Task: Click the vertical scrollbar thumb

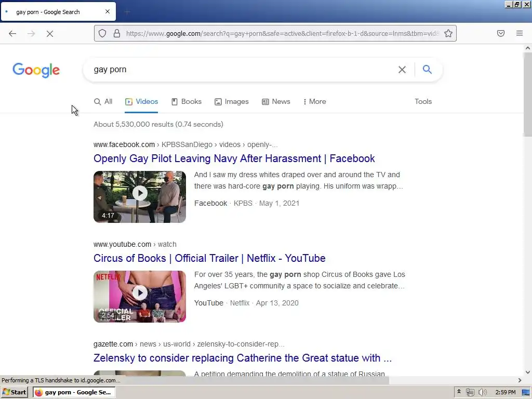Action: click(528, 95)
